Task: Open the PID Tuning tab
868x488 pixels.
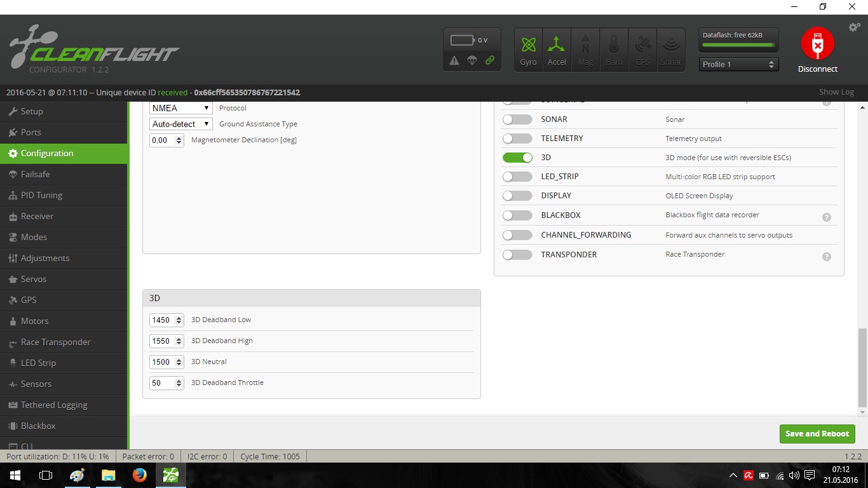Action: click(41, 195)
